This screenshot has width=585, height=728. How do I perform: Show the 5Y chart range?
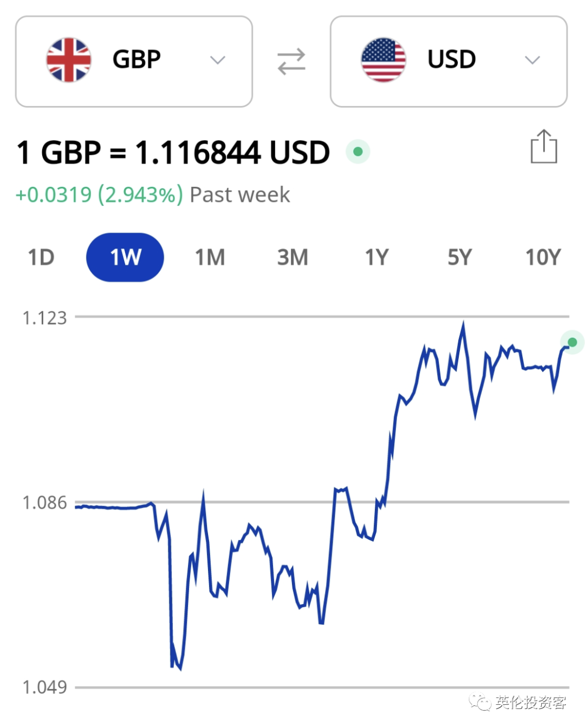[x=459, y=257]
